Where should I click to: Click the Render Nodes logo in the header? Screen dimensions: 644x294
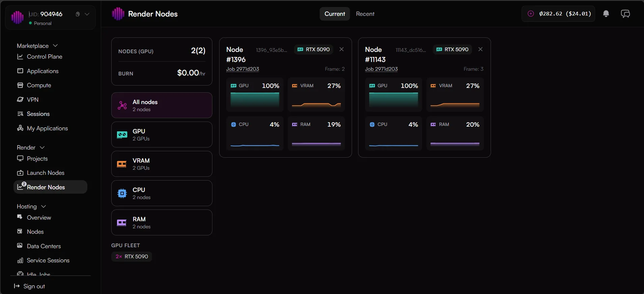coord(118,14)
